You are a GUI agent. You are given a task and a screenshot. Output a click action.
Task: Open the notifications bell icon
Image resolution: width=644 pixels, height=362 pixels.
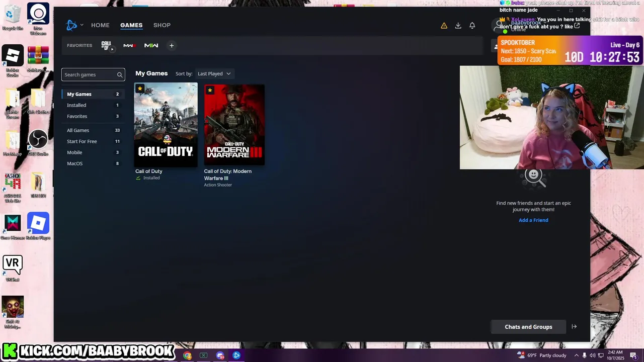472,26
